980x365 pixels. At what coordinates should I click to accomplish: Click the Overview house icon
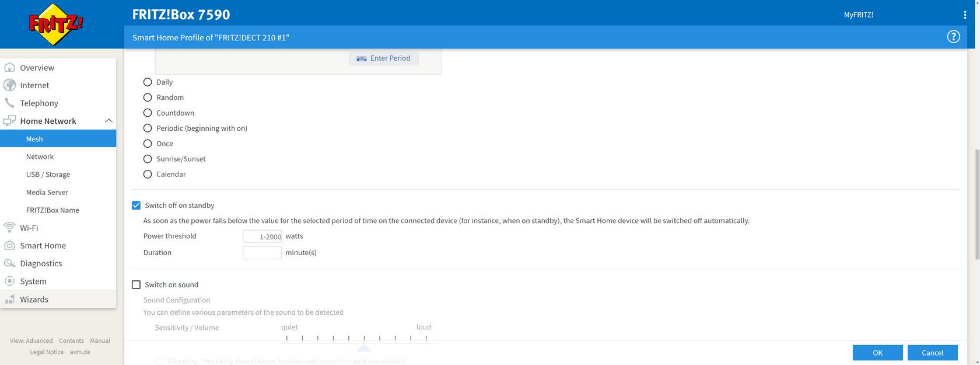click(x=9, y=67)
